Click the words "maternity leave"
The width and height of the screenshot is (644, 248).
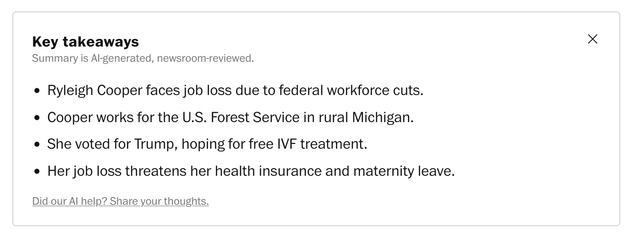tap(403, 171)
